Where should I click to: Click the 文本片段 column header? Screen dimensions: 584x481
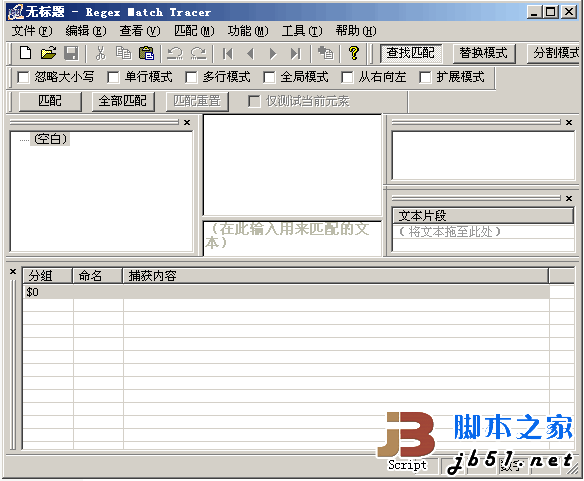tap(483, 216)
